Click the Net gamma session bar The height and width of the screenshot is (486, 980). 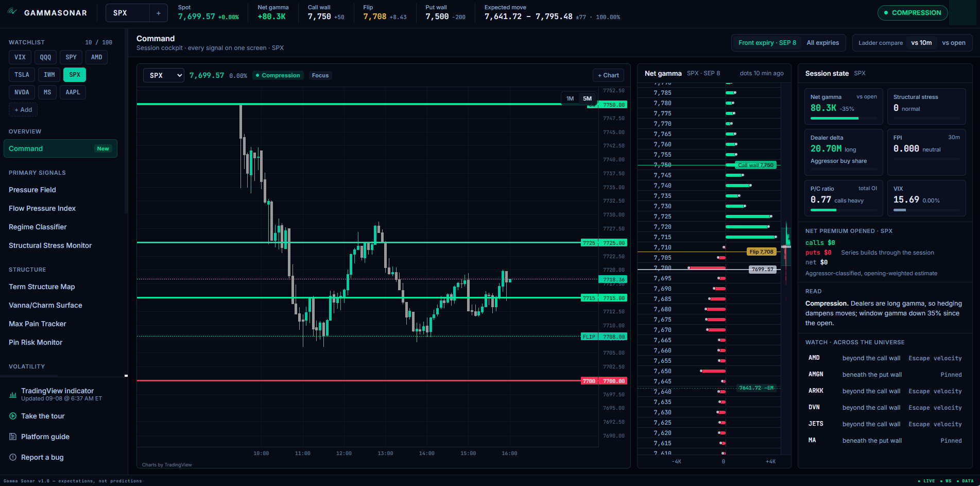pyautogui.click(x=843, y=119)
